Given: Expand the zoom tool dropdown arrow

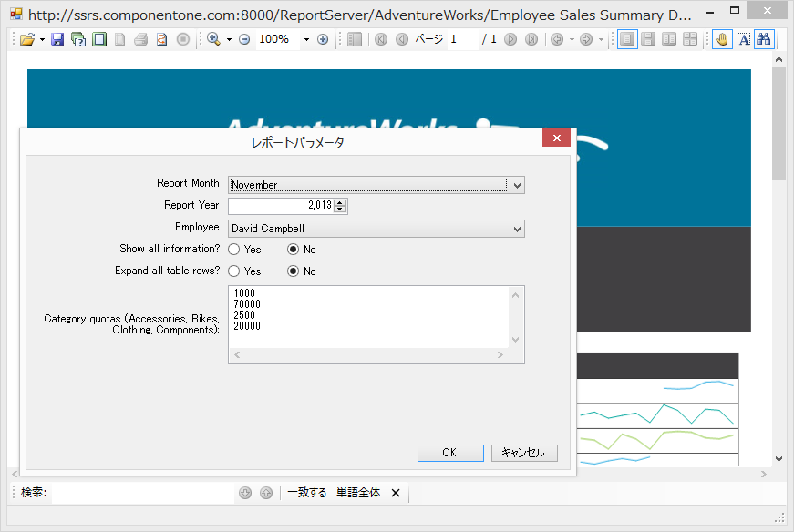Looking at the screenshot, I should [229, 39].
